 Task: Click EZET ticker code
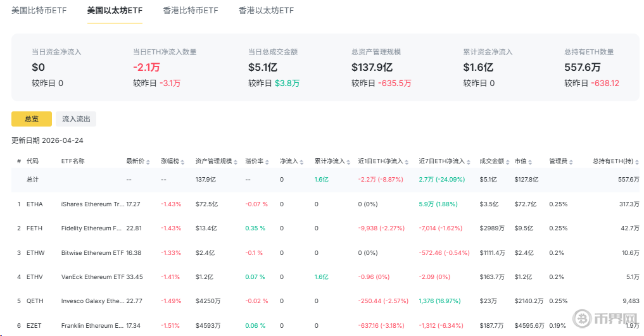coord(34,325)
